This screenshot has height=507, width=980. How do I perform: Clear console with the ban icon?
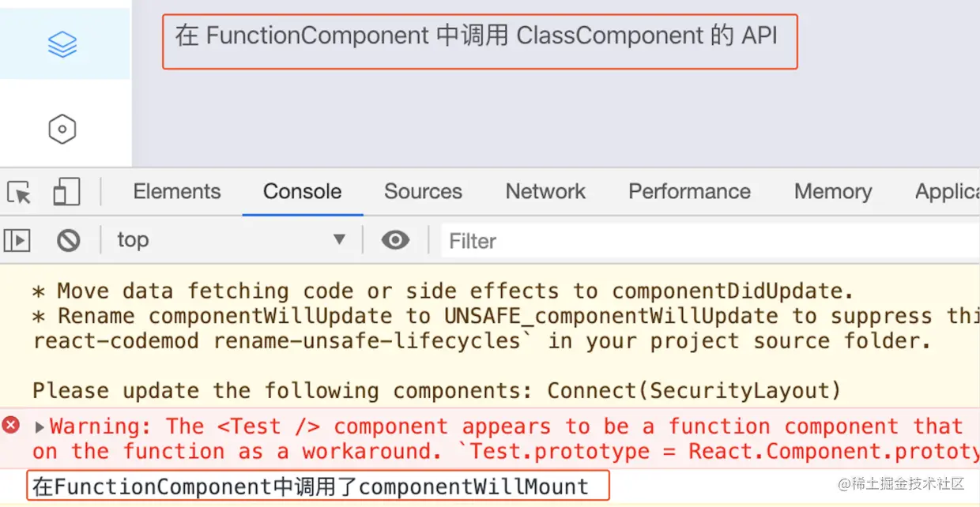coord(69,240)
